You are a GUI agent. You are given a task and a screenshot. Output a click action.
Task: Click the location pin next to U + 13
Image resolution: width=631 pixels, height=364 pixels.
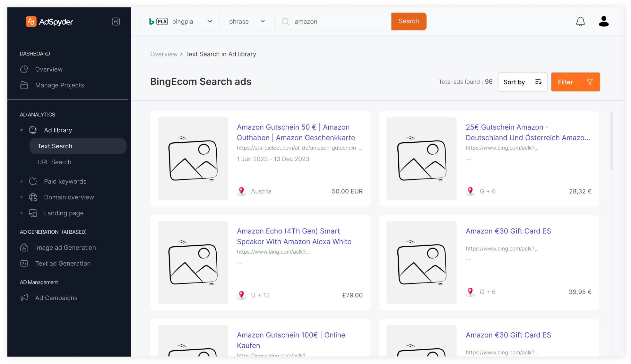point(241,295)
